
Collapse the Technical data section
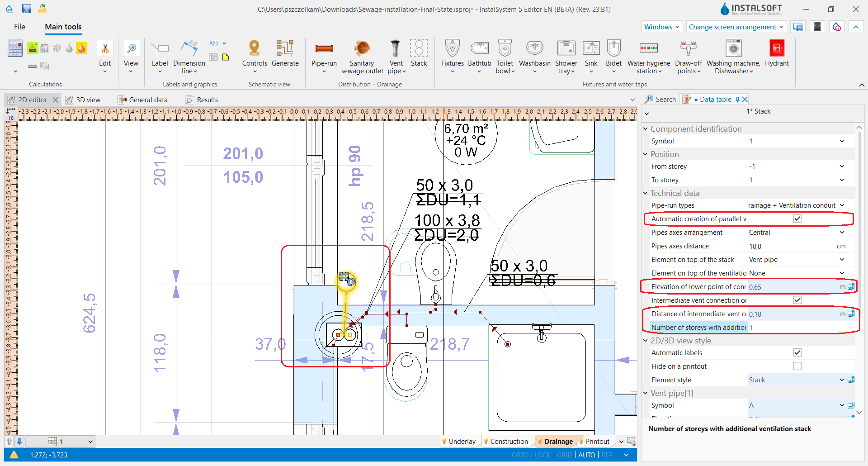(x=646, y=193)
